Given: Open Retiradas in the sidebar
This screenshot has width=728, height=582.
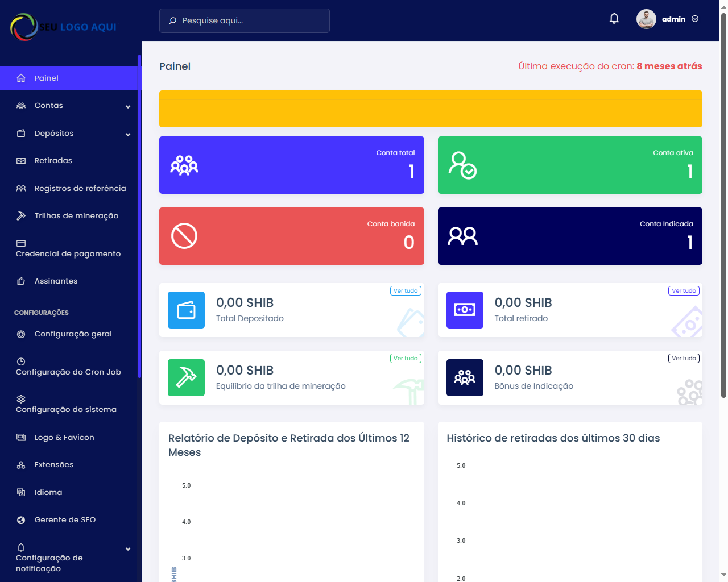Looking at the screenshot, I should 53,161.
